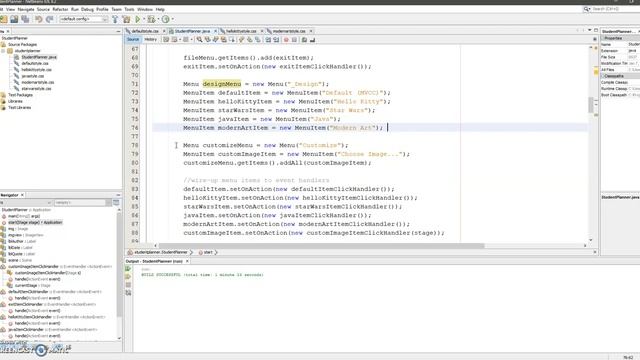Collapse the Properties section in properties panel
This screenshot has width=640, height=360.
coord(603,38)
